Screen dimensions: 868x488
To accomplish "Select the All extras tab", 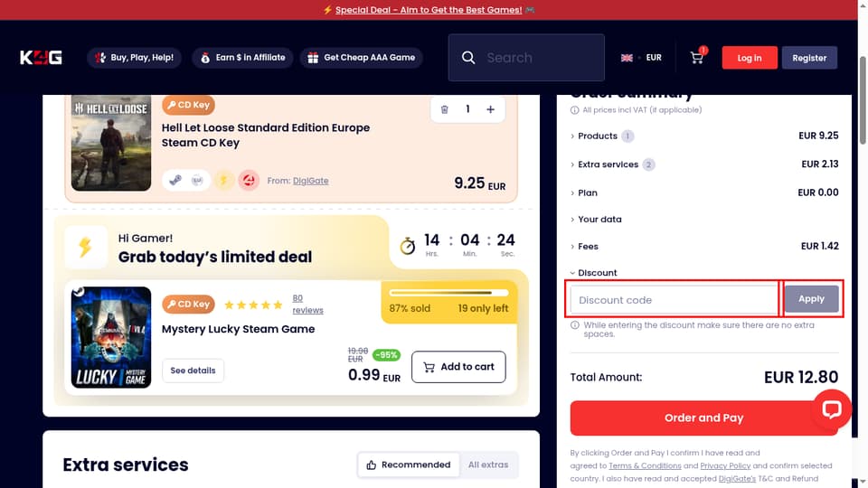I will (x=488, y=465).
